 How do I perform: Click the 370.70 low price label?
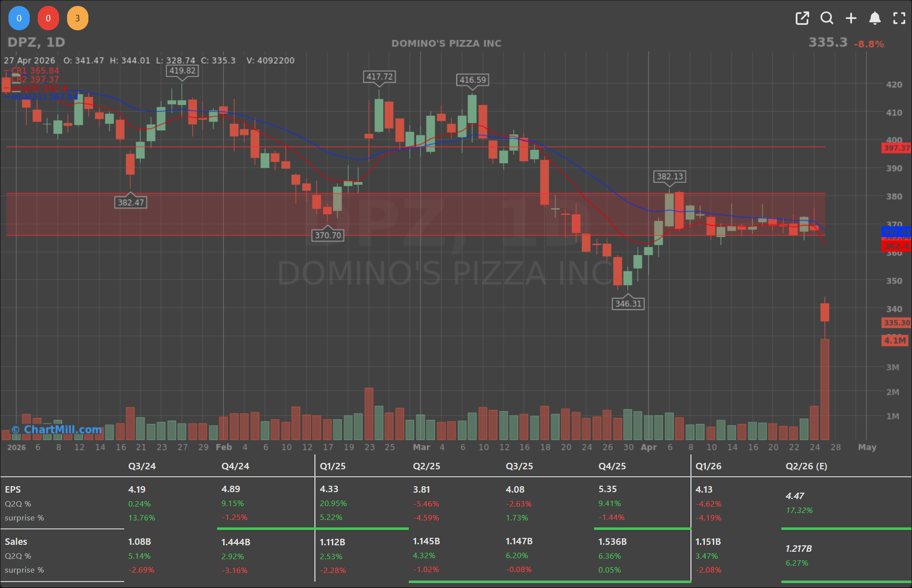[x=328, y=235]
